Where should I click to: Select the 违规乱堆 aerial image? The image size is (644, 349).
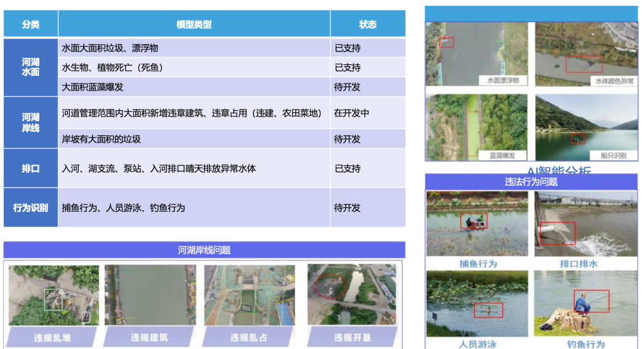54,295
